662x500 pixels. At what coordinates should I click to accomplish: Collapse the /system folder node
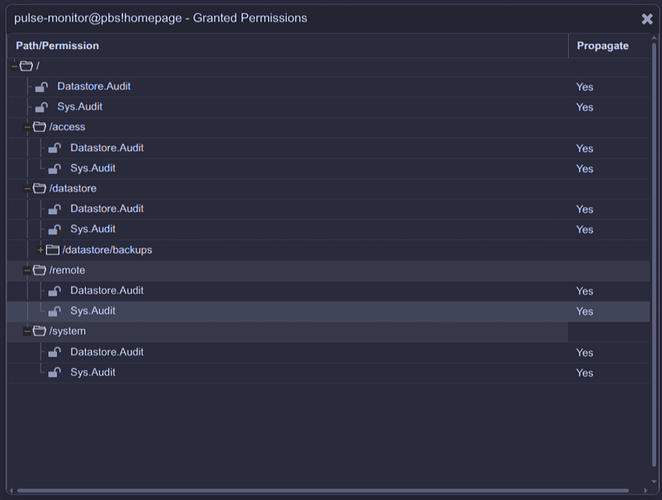(x=27, y=331)
